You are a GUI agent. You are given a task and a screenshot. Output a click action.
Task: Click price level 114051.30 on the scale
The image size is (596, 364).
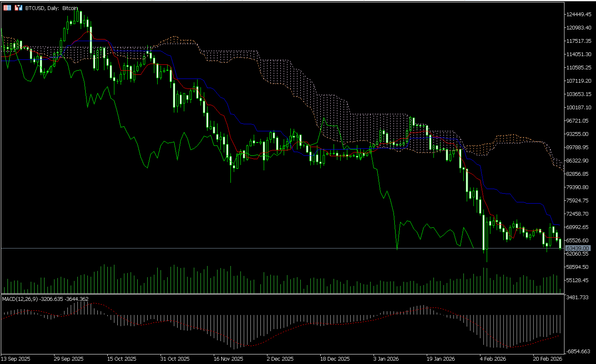tap(579, 54)
